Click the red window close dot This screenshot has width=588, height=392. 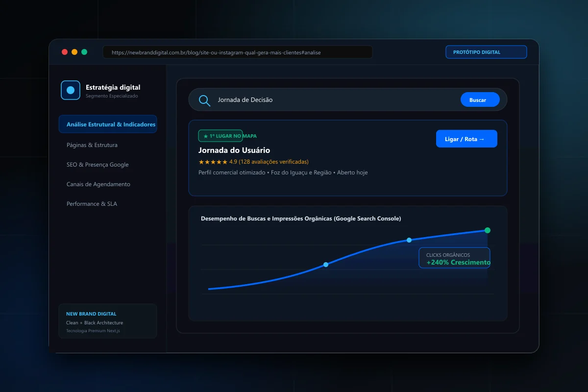[x=65, y=52]
